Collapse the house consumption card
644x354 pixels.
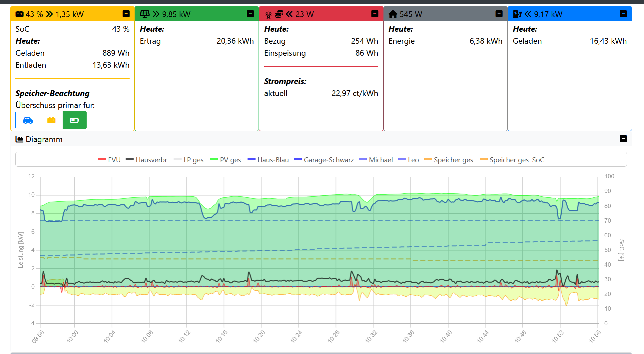tap(499, 14)
